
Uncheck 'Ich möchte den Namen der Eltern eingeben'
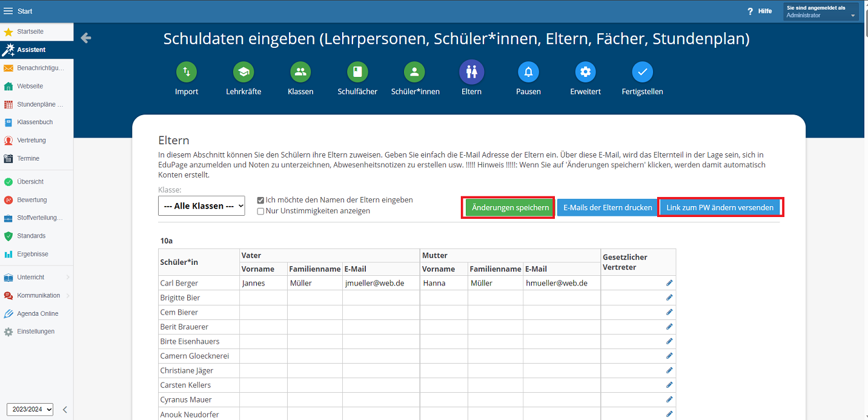tap(260, 200)
